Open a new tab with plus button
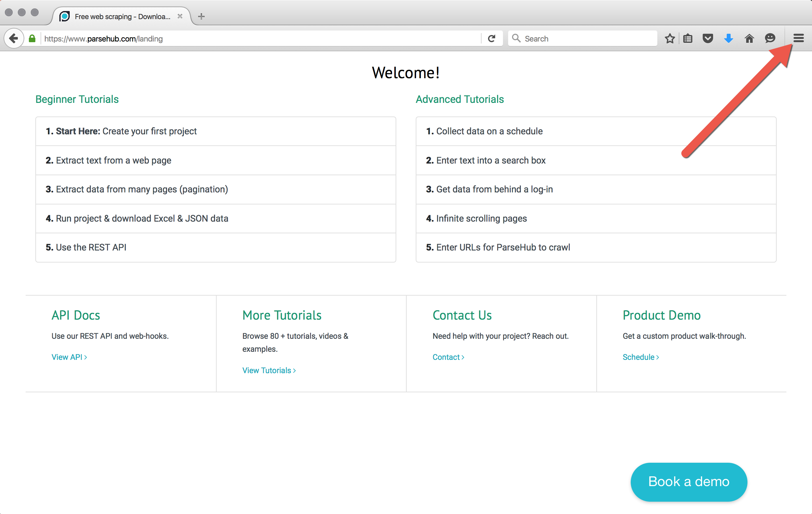812x514 pixels. (201, 16)
